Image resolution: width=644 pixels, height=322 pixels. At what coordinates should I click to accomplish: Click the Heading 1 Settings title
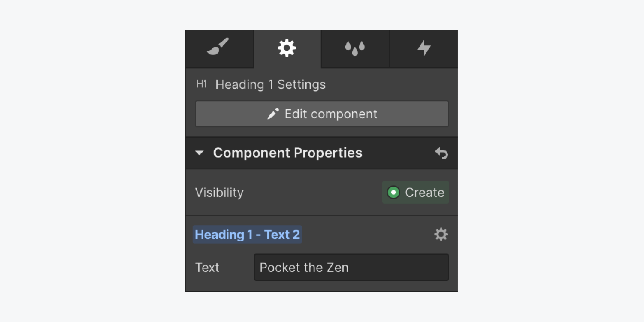(270, 84)
